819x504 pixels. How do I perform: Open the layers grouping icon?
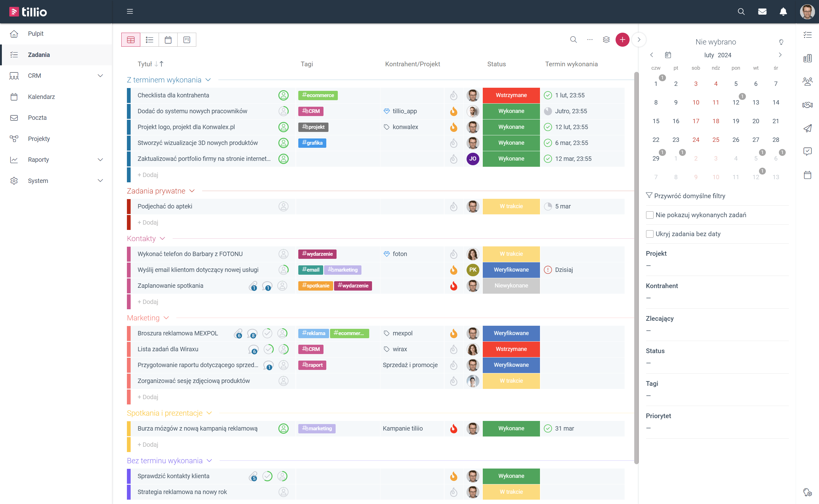606,40
